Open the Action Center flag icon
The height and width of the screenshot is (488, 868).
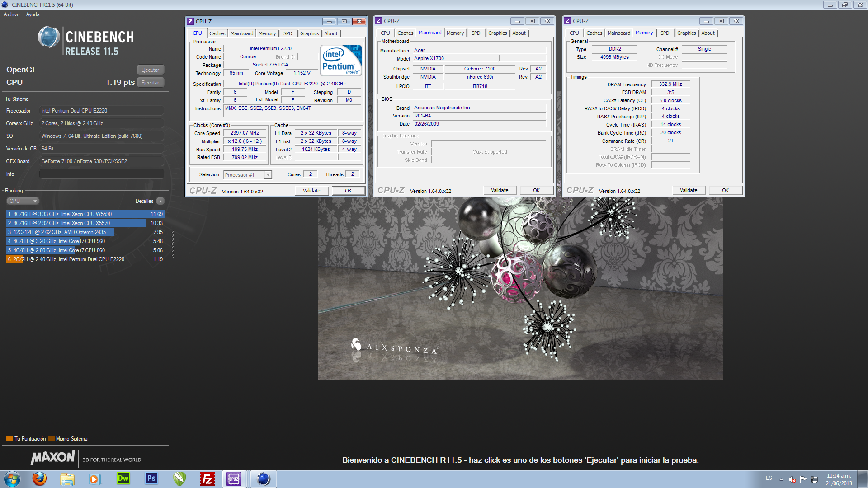(x=803, y=479)
